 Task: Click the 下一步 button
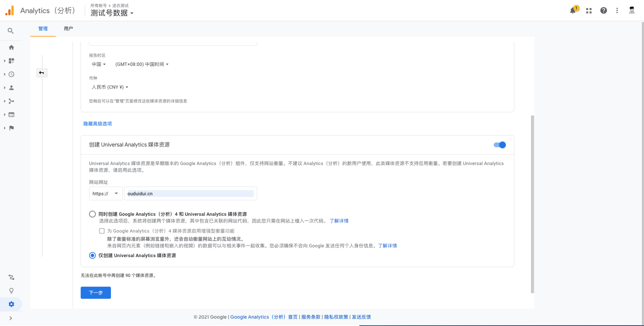[x=95, y=293]
